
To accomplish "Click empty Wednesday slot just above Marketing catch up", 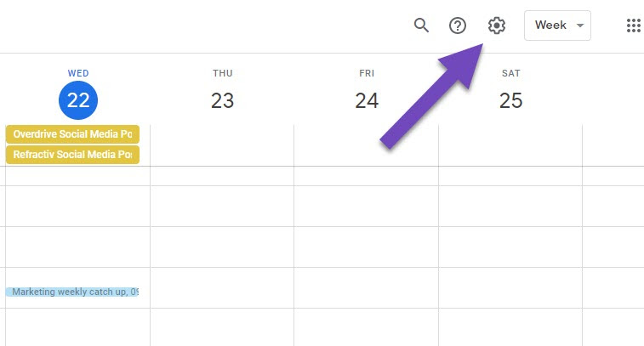I will [x=78, y=247].
